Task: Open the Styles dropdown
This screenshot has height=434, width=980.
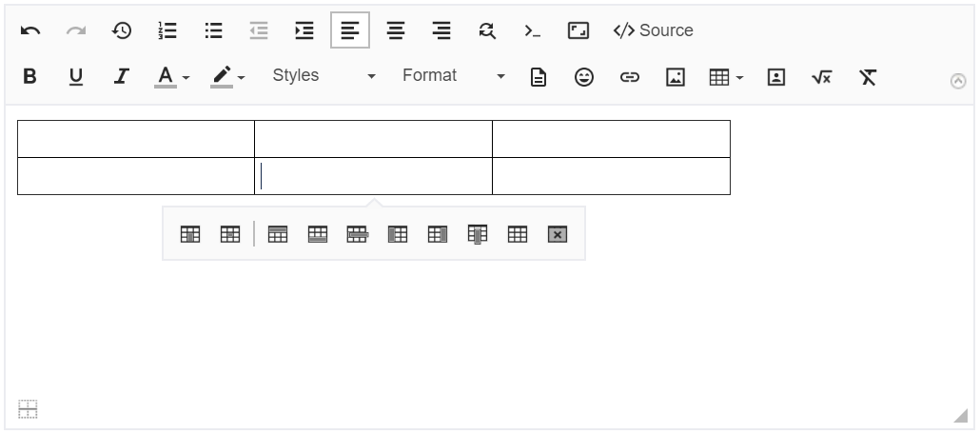Action: click(x=323, y=76)
